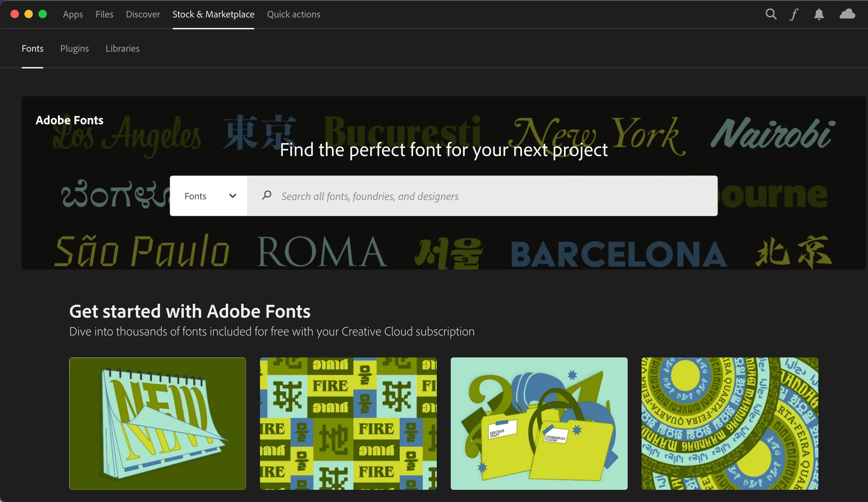868x502 pixels.
Task: Open the circular multilingual text thumbnail
Action: pyautogui.click(x=730, y=423)
